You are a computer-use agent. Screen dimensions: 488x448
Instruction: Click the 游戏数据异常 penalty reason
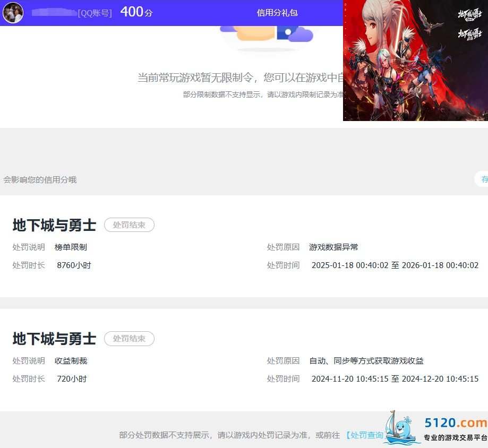(333, 247)
